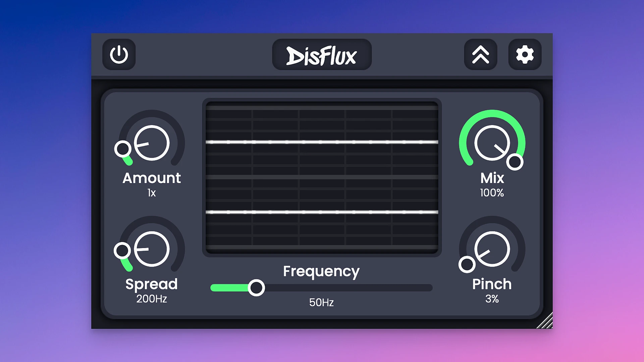Click the 1x Amount value text
The height and width of the screenshot is (362, 644).
152,193
